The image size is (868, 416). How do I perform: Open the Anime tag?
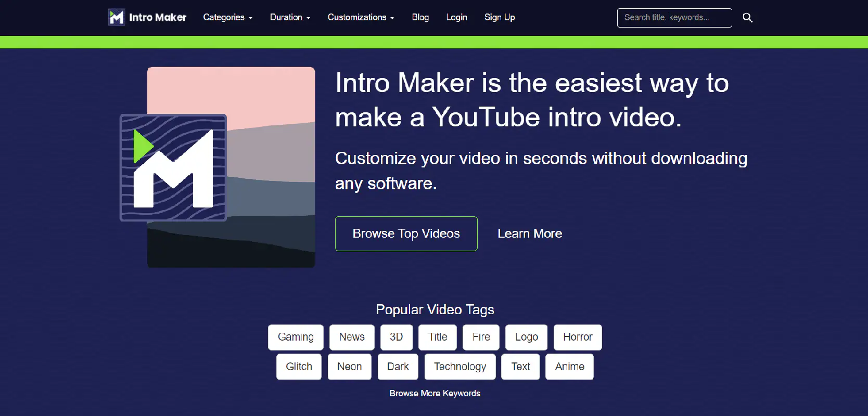coord(570,367)
